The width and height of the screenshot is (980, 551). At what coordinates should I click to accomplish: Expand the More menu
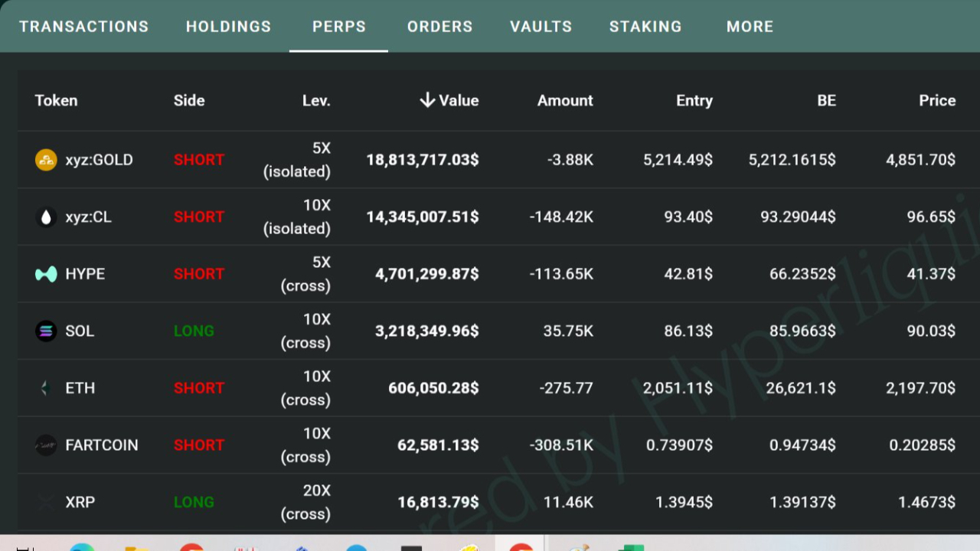point(750,27)
